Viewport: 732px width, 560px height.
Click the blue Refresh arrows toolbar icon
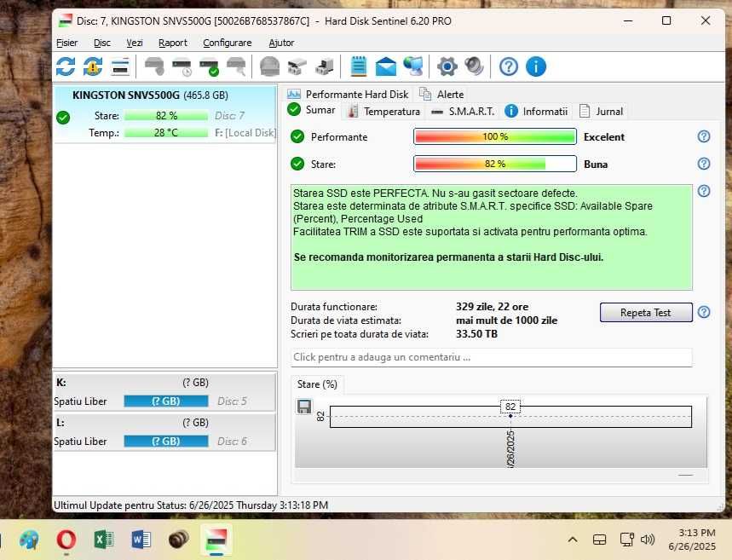(66, 66)
